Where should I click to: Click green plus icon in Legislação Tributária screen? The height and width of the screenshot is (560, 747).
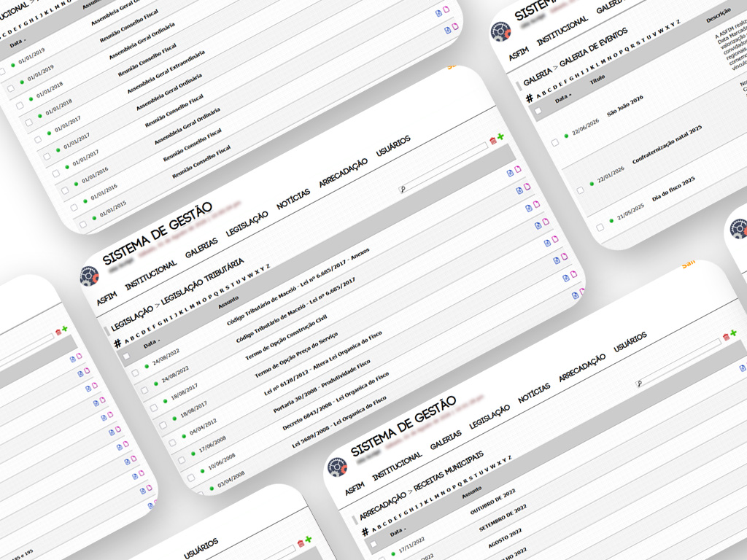pos(500,137)
